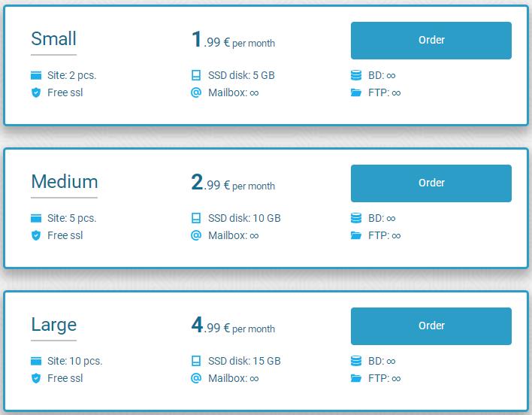
Task: Click the database icon in Medium plan
Action: [356, 218]
